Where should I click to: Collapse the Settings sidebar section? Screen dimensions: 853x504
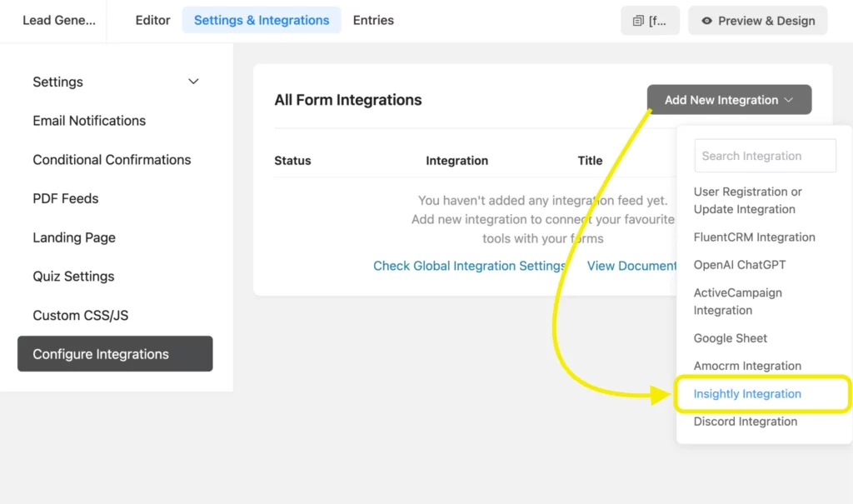[192, 82]
